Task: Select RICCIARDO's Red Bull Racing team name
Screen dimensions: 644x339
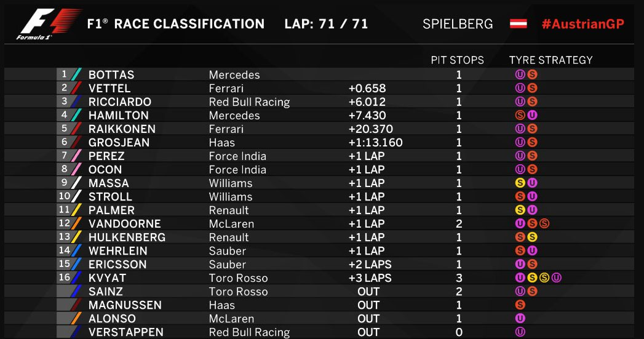Action: [249, 102]
